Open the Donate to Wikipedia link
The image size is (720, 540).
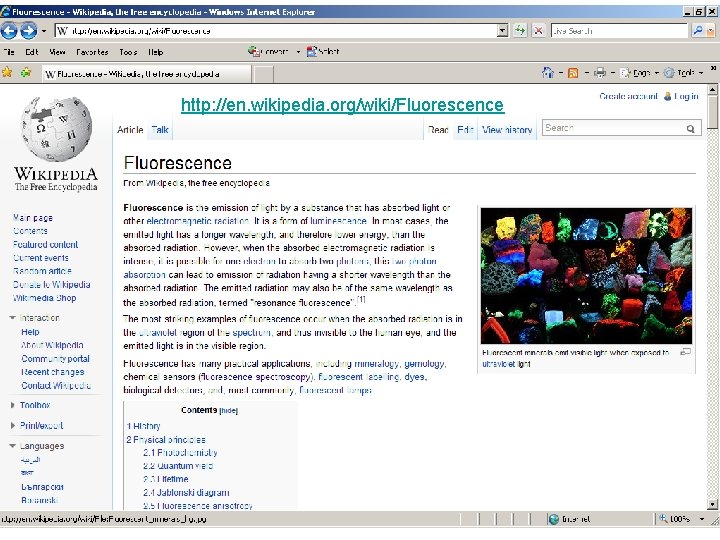click(51, 285)
